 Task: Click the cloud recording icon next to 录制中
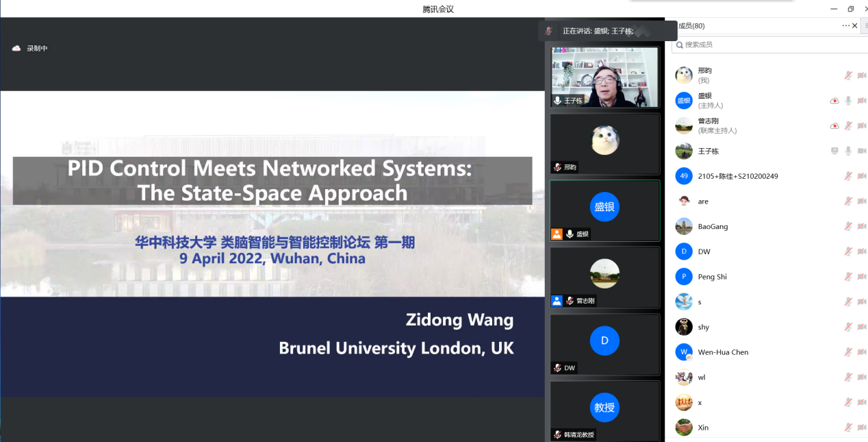(x=16, y=48)
